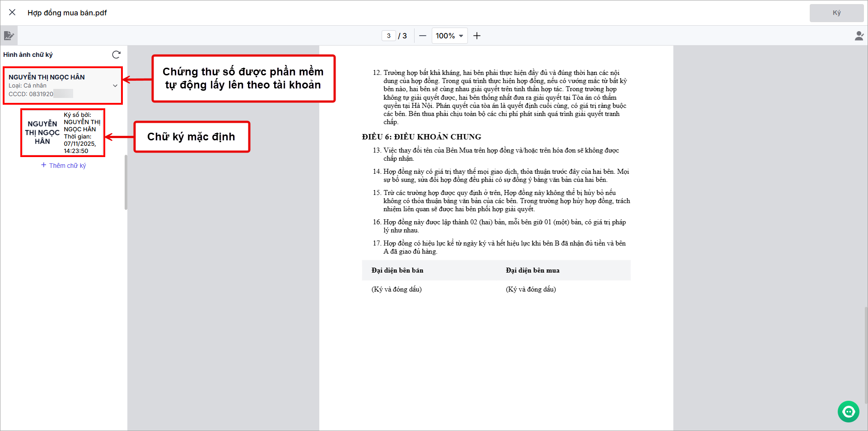Click Ký và đóng dấu under Đại diện bên mua
This screenshot has width=868, height=431.
(531, 289)
